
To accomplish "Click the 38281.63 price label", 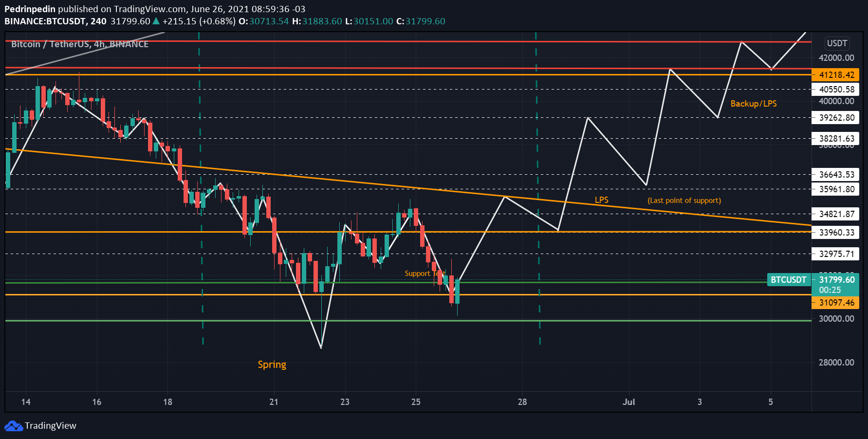I will [x=836, y=139].
